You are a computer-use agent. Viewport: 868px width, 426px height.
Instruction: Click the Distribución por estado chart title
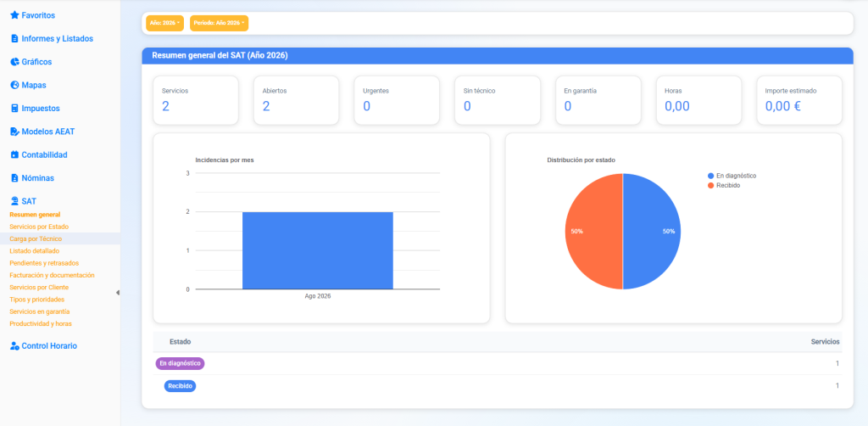tap(581, 160)
